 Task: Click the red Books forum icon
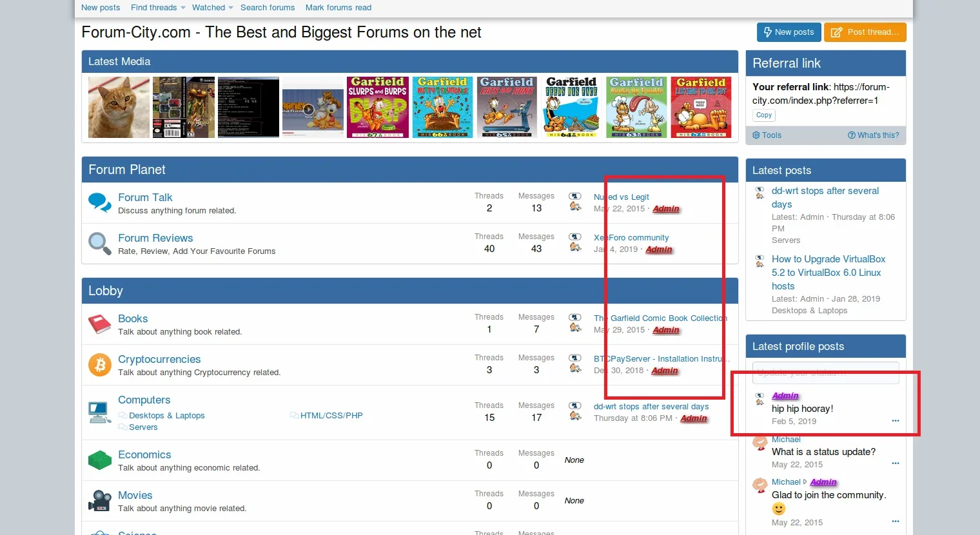tap(100, 324)
